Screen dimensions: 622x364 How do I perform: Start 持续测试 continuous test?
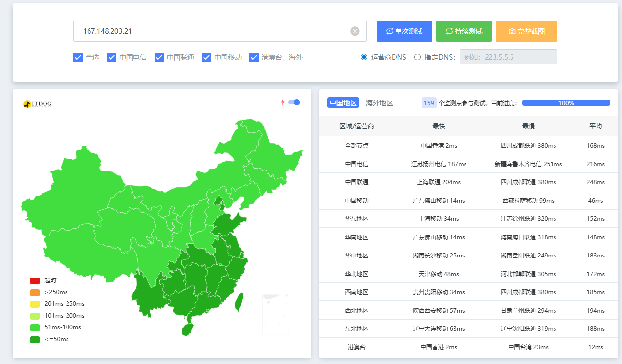pos(464,31)
